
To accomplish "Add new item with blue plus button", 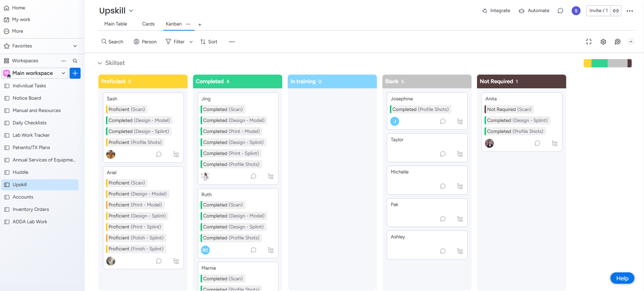I will coord(75,73).
